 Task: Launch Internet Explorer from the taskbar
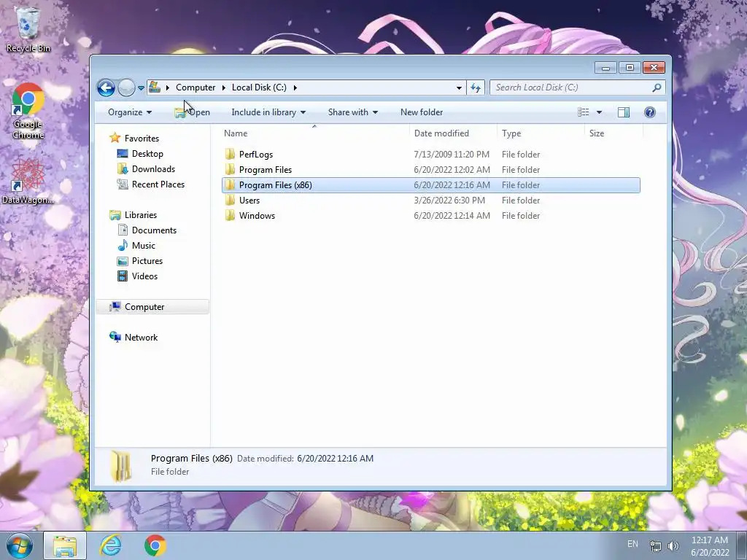click(110, 545)
